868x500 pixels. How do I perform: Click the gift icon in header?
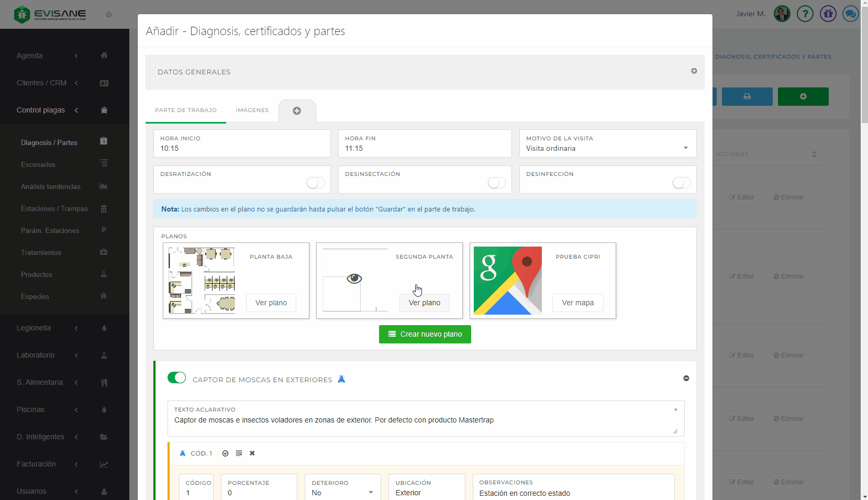coord(828,14)
